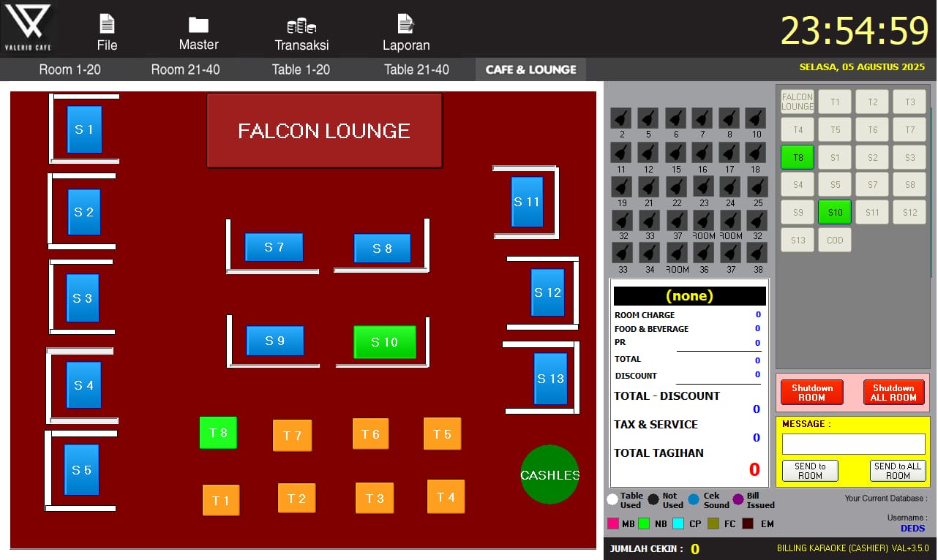Click the SEND to ALL ROOM button
The height and width of the screenshot is (560, 938).
[898, 471]
